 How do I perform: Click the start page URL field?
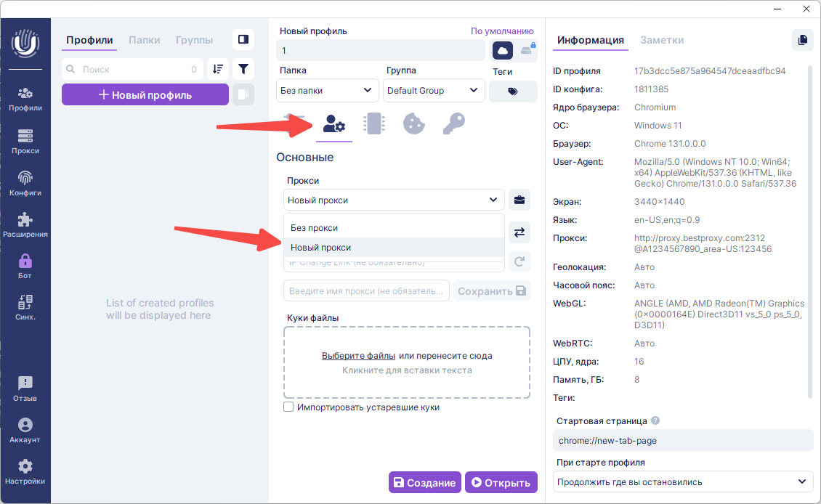point(682,440)
